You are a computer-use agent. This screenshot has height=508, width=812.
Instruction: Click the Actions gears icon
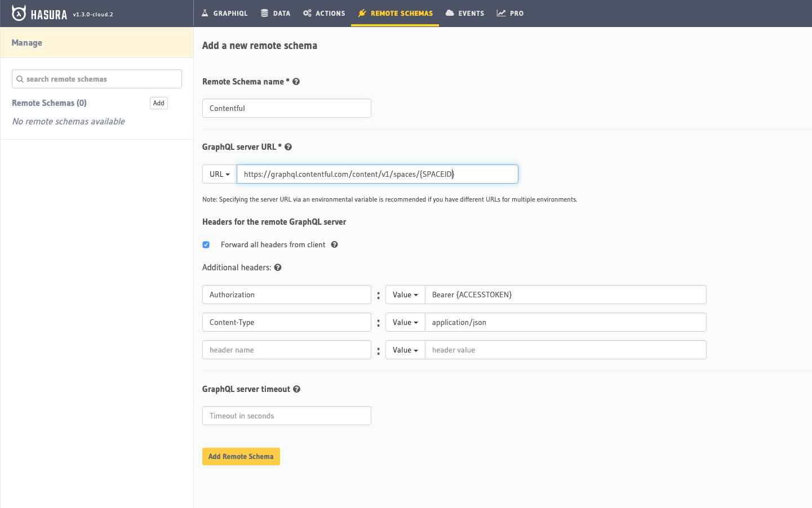(x=307, y=13)
